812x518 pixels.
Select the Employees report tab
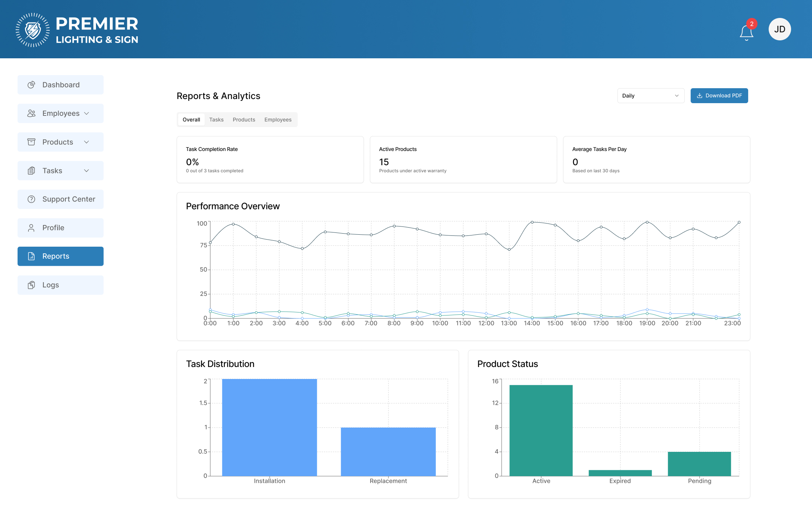tap(278, 120)
